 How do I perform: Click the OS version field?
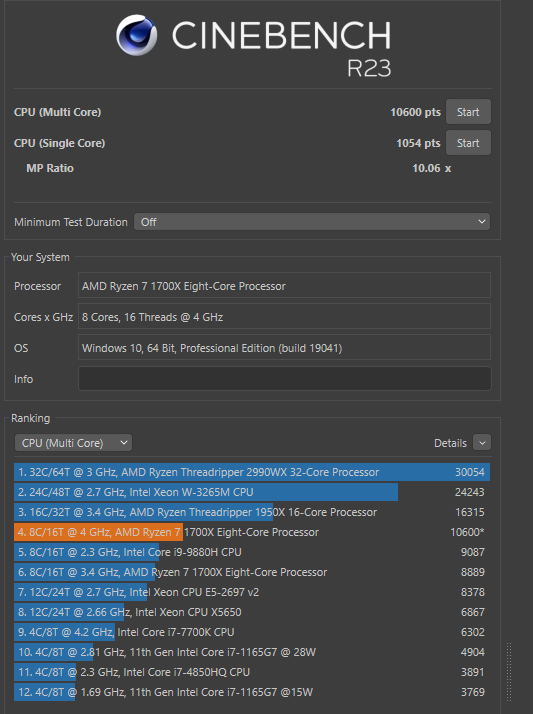coord(284,348)
